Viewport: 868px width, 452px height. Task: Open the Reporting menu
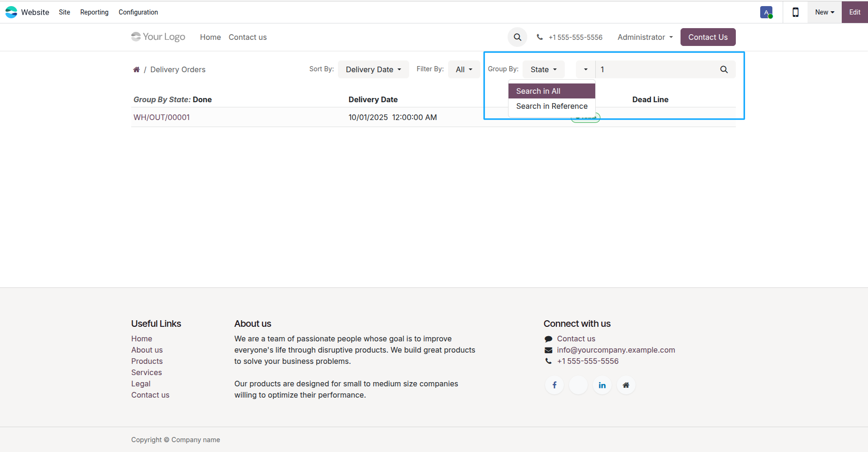pos(94,12)
